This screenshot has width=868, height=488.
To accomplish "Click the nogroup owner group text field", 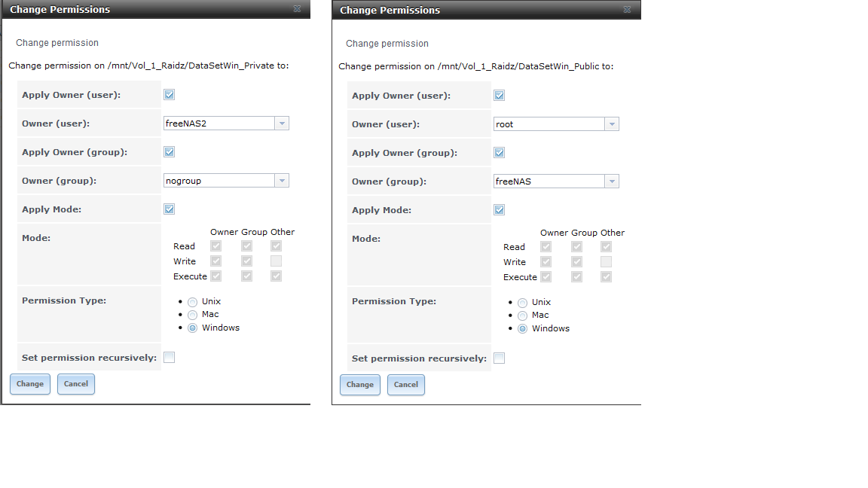I will click(x=219, y=181).
